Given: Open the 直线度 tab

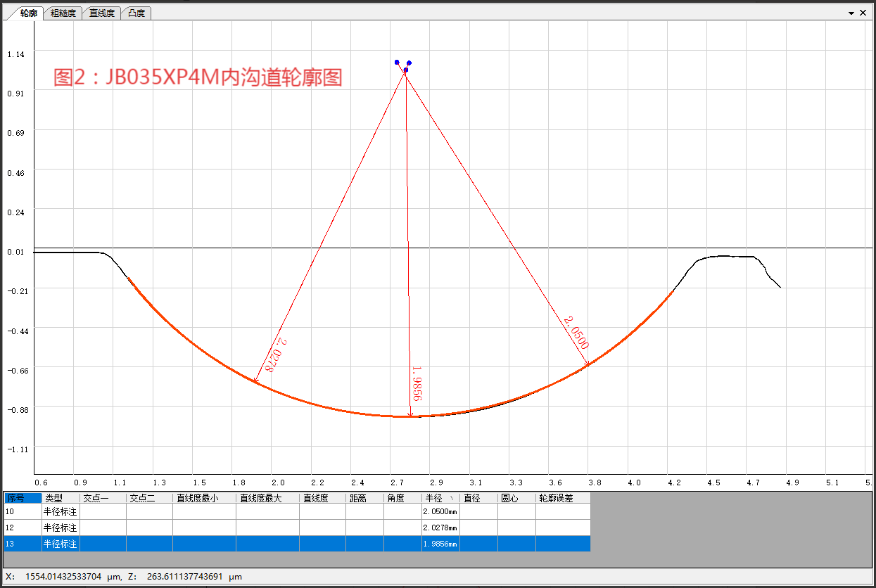Looking at the screenshot, I should coord(102,13).
